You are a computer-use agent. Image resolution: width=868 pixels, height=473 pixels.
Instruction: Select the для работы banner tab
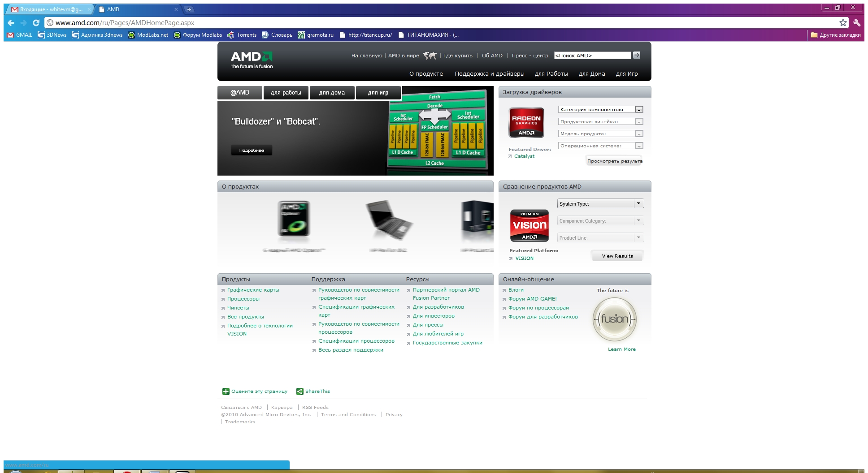coord(286,93)
